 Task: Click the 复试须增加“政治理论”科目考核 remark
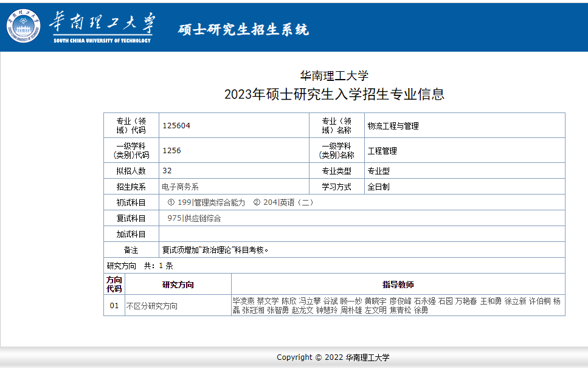click(215, 250)
